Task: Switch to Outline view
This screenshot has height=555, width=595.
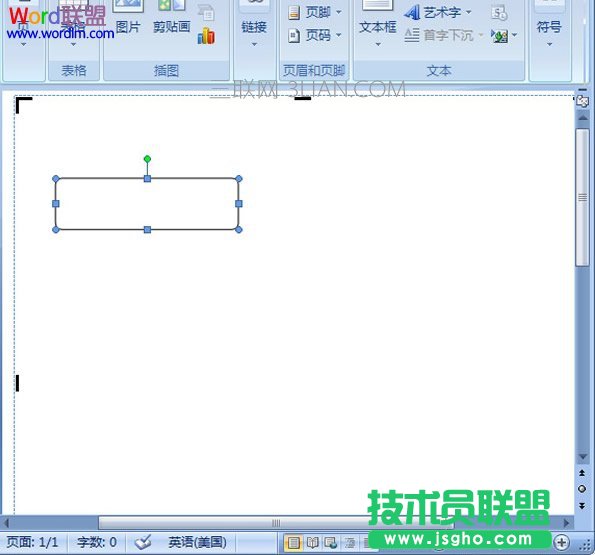Action: pyautogui.click(x=349, y=543)
